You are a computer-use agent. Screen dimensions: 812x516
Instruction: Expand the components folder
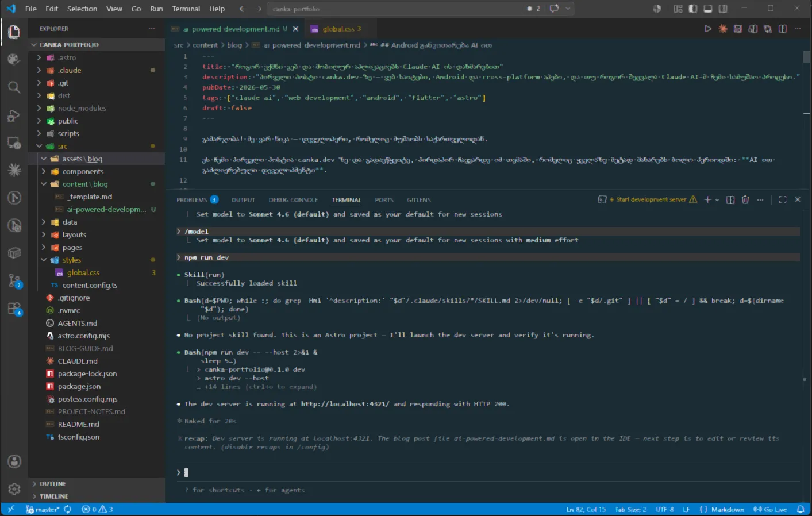click(x=97, y=171)
